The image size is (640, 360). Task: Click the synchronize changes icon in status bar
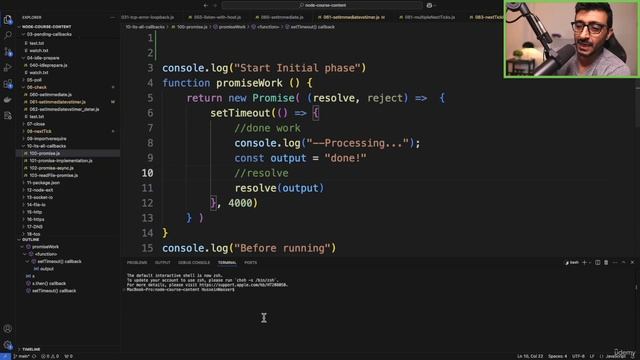(34, 356)
